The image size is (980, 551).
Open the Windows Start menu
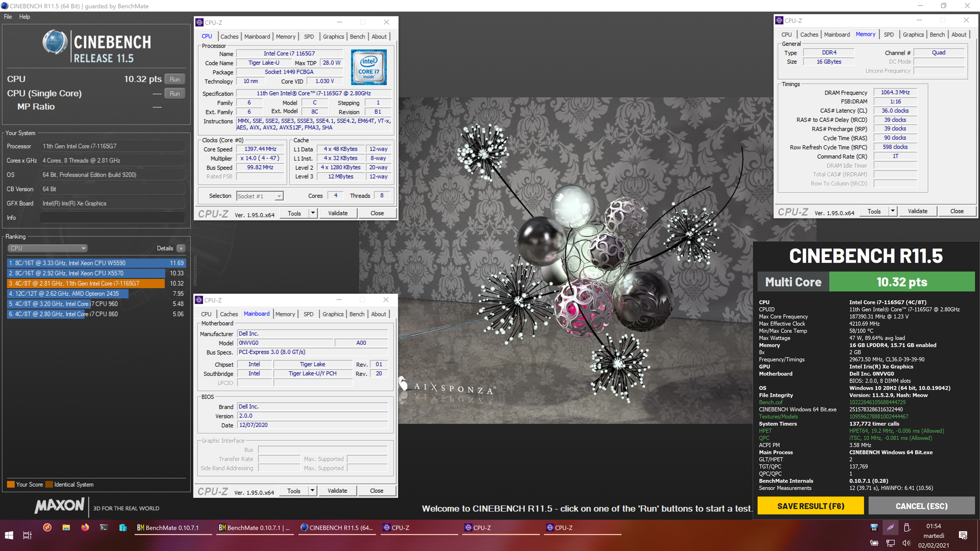click(x=9, y=535)
